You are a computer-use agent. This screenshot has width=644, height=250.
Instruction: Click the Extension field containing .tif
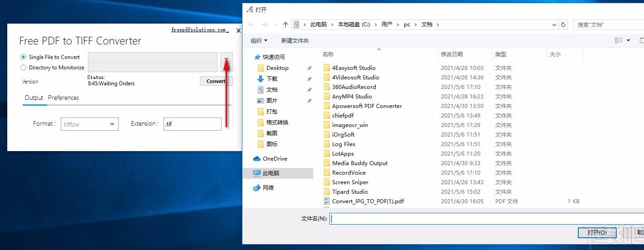pos(193,124)
